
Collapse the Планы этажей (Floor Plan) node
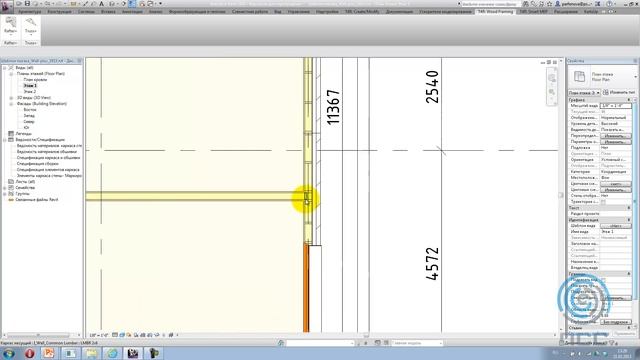click(11, 74)
